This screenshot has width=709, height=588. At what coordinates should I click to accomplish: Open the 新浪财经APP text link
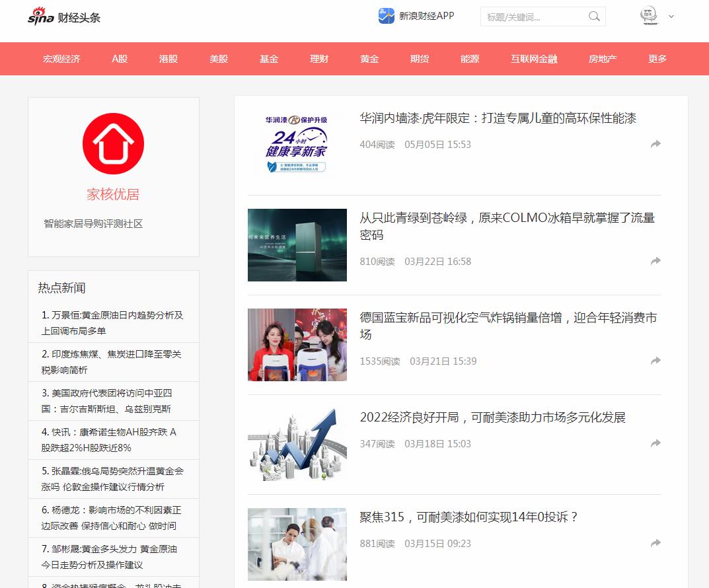tap(426, 16)
